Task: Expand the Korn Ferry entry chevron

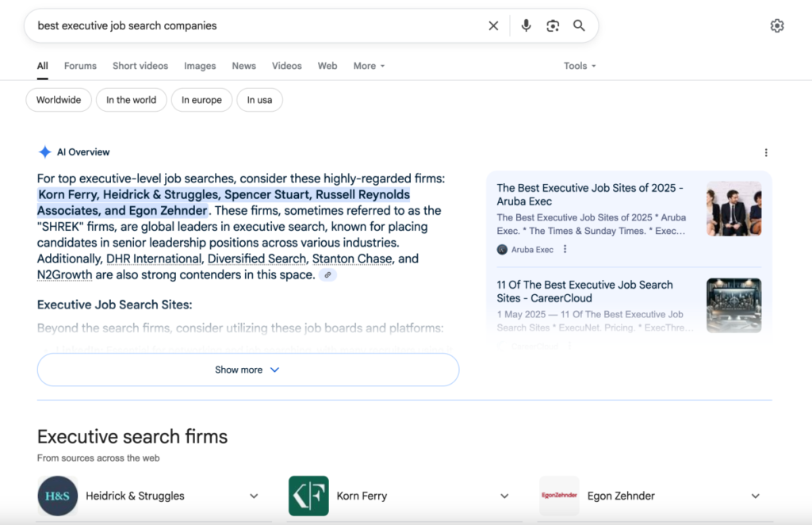Action: (x=504, y=496)
